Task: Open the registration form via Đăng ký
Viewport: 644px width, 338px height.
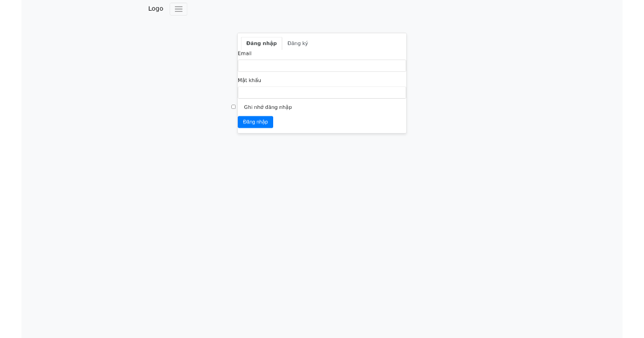Action: click(297, 43)
